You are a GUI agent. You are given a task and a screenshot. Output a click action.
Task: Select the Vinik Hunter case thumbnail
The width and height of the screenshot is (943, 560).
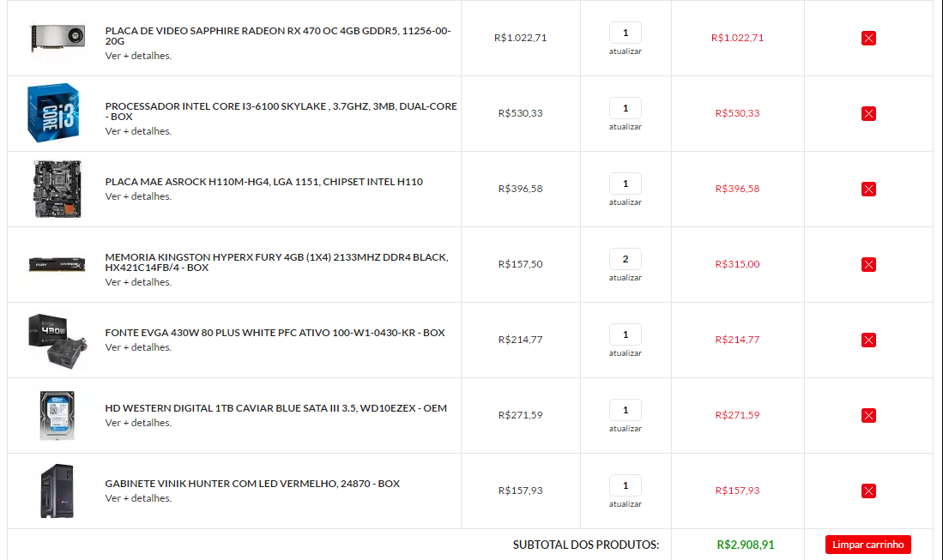pos(57,491)
